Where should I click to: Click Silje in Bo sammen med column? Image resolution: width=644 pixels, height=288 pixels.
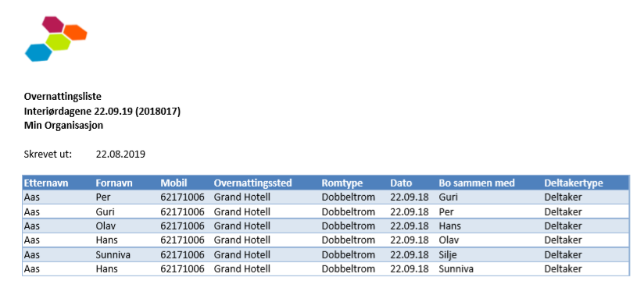(x=447, y=254)
